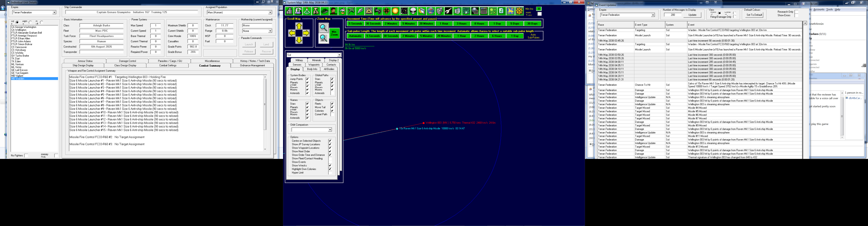The image size is (868, 226).
Task: Enable the Show Events option
Action: tap(330, 162)
